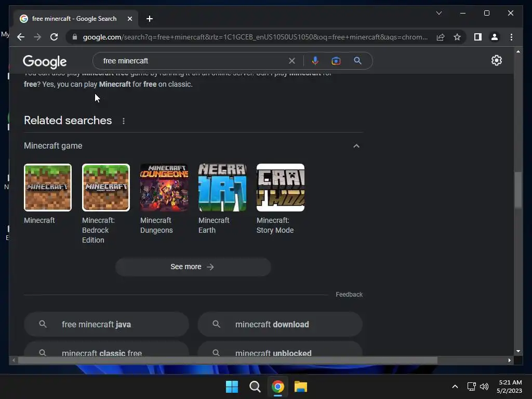
Task: Show hidden system tray icons
Action: 455,387
